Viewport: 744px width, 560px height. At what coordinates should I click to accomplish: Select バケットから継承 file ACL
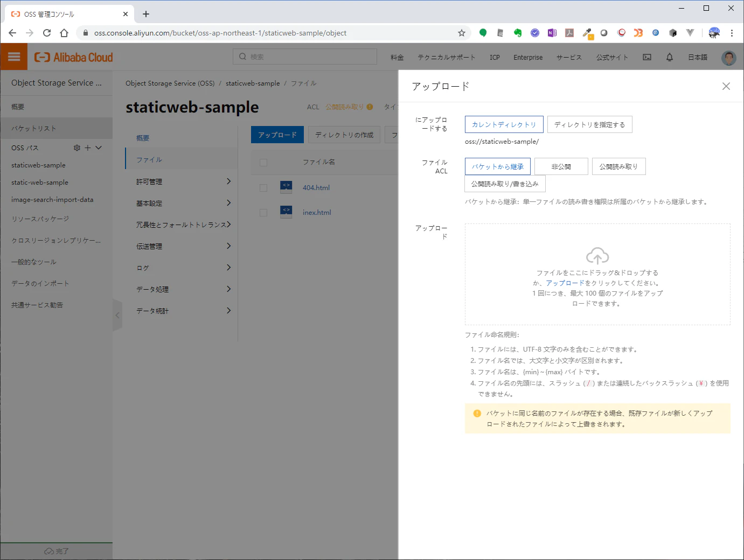(498, 166)
